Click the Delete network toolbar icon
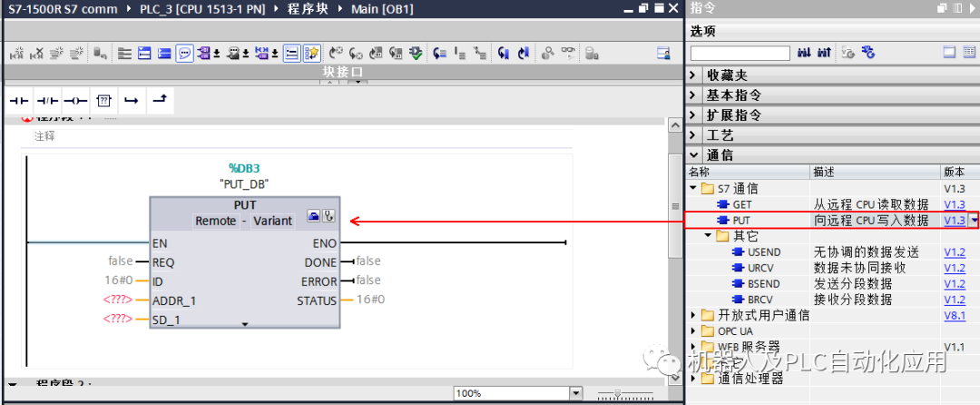 point(37,54)
